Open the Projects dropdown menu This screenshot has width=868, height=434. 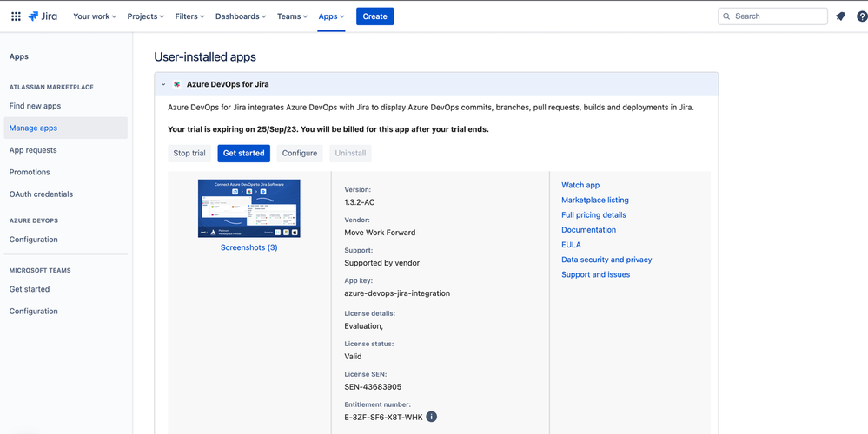coord(146,16)
